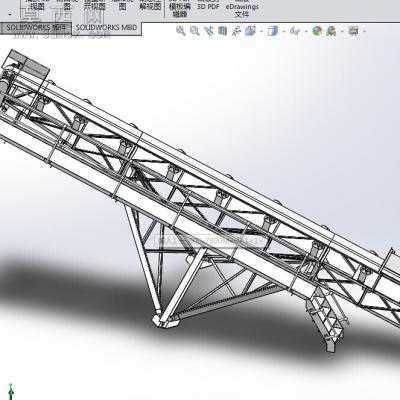Open the 模板编辑器 template editor button

(x=180, y=9)
